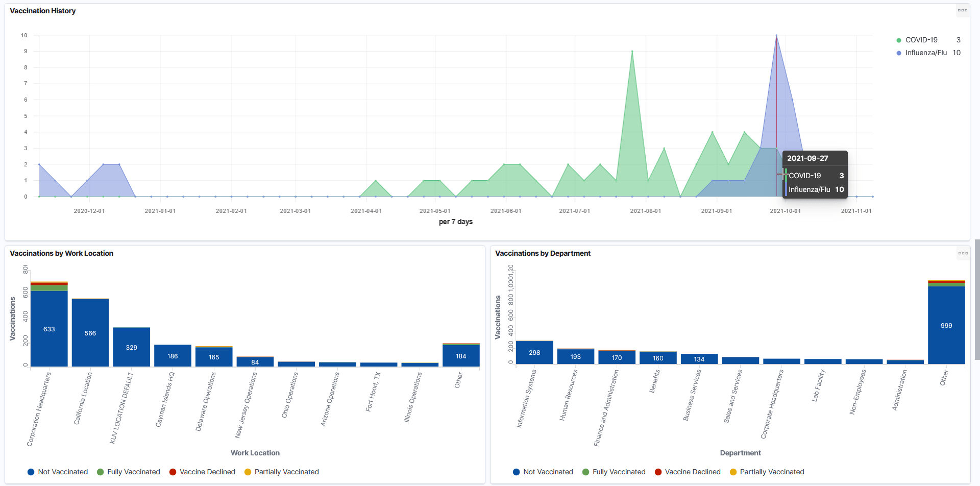Toggle the COVID-19 series visibility
Screen dimensions: 980x486
919,40
